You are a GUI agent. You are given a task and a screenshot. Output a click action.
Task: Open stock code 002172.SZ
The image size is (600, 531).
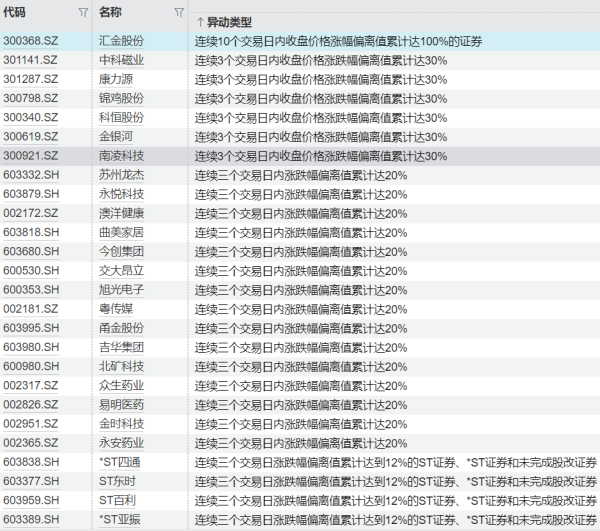pyautogui.click(x=31, y=213)
